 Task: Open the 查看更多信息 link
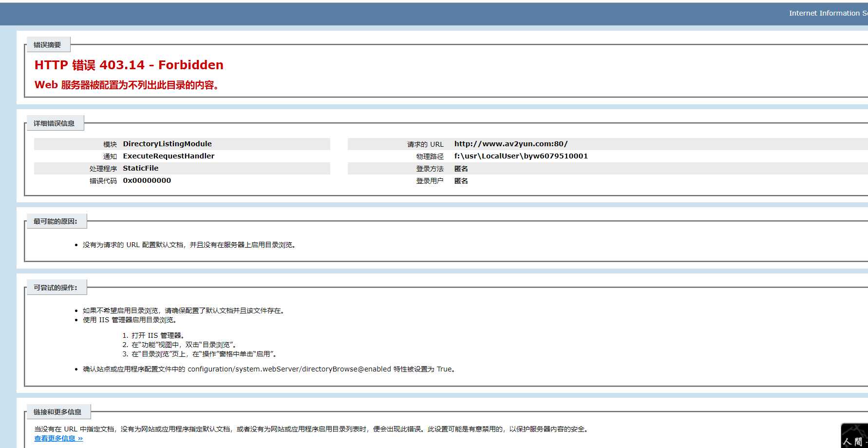tap(58, 438)
